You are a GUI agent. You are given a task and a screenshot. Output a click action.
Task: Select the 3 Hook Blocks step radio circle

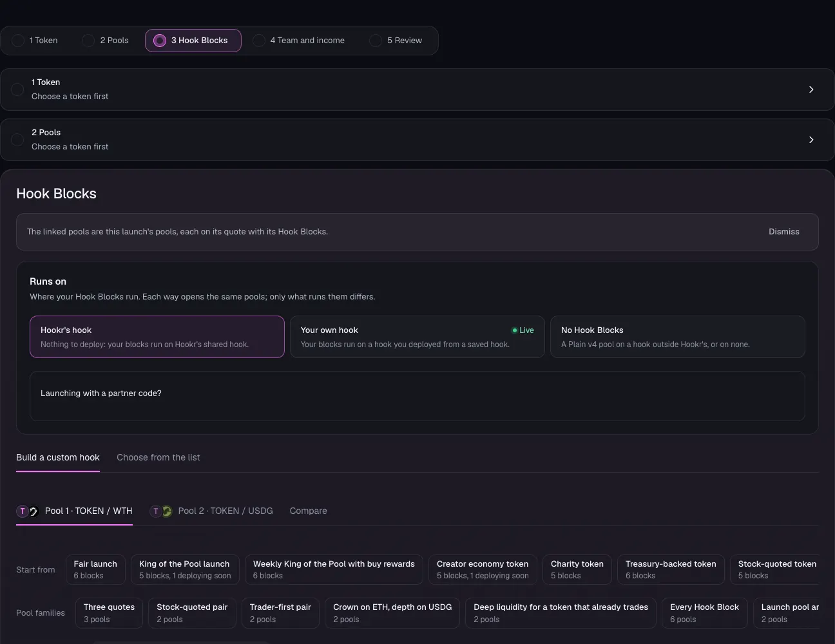[160, 41]
